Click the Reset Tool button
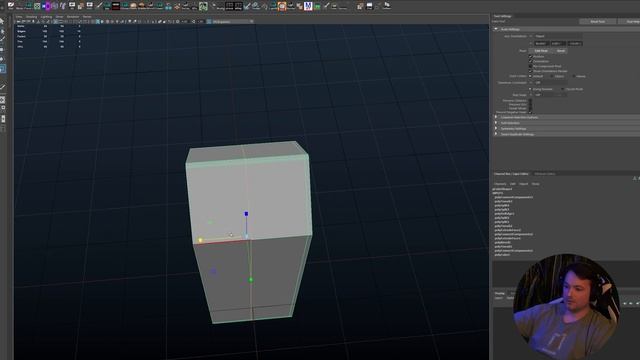The width and height of the screenshot is (640, 360). [x=598, y=21]
